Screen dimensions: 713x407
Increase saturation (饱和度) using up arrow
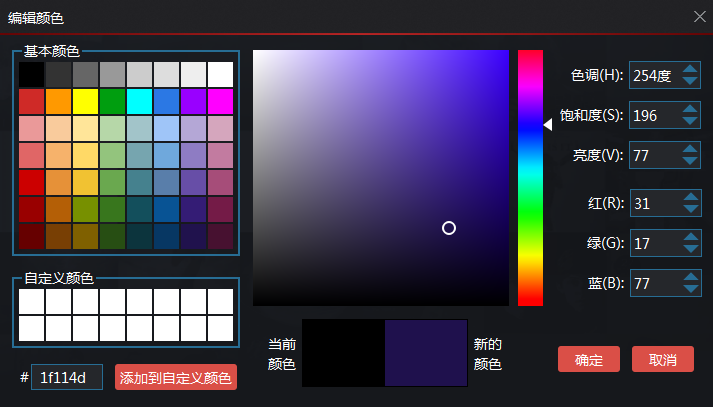tap(689, 110)
